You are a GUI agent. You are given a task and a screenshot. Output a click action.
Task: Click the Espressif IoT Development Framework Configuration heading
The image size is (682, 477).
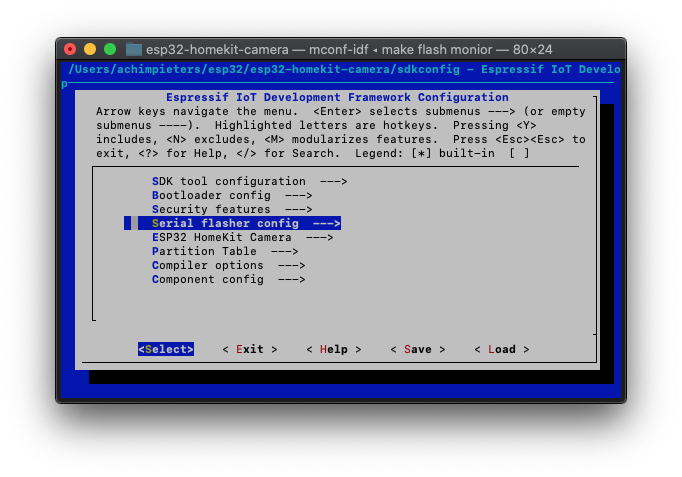[337, 97]
